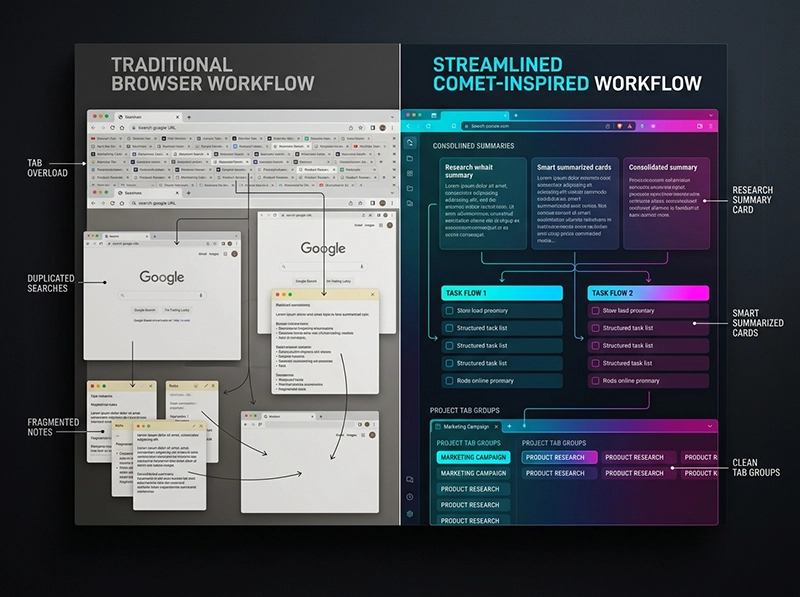The height and width of the screenshot is (597, 800).
Task: Toggle side panel icon in Comet toolbar right
Action: (x=700, y=126)
